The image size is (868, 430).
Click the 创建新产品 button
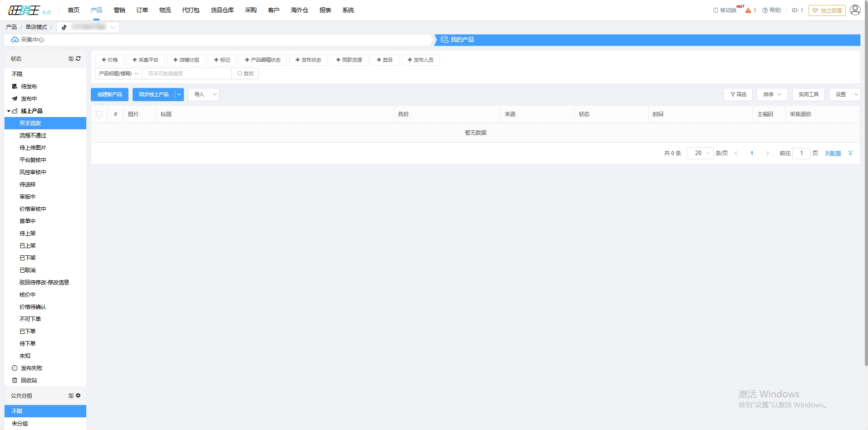point(109,94)
